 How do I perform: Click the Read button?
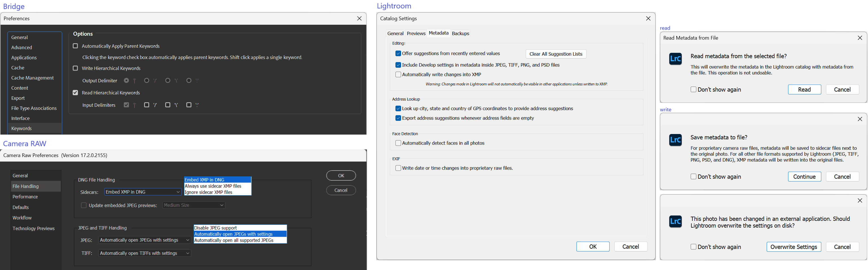[x=804, y=89]
